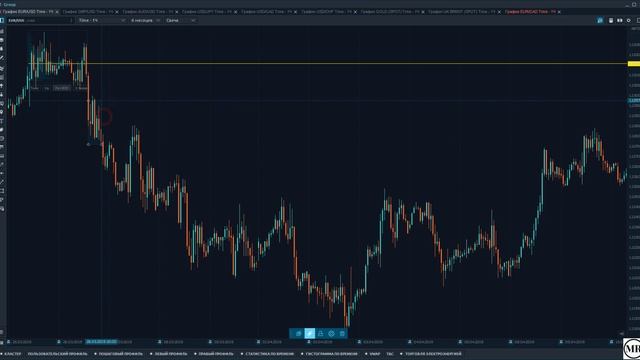Click the alert bell icon in floating toolbar
The image size is (640, 360).
[320, 333]
